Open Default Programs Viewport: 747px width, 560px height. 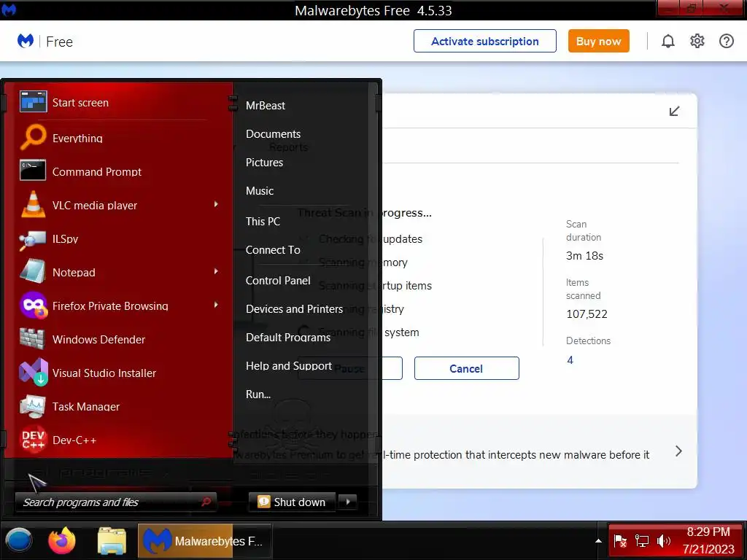(288, 338)
